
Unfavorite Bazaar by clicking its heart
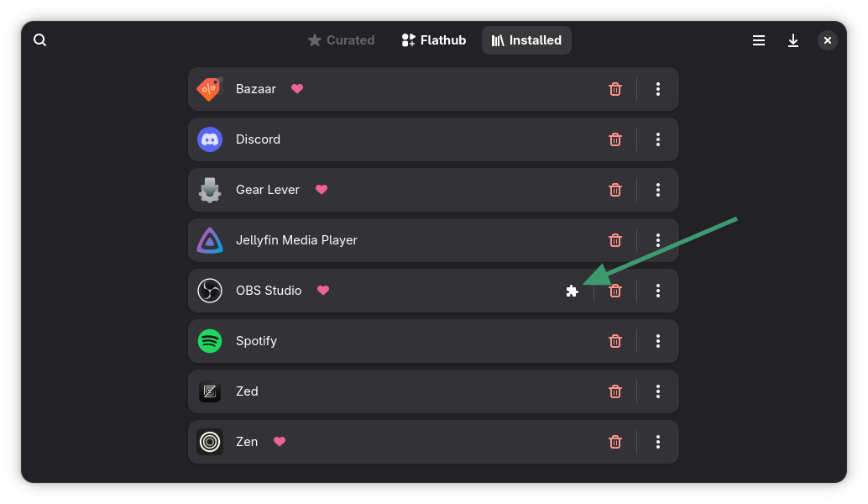pos(297,88)
